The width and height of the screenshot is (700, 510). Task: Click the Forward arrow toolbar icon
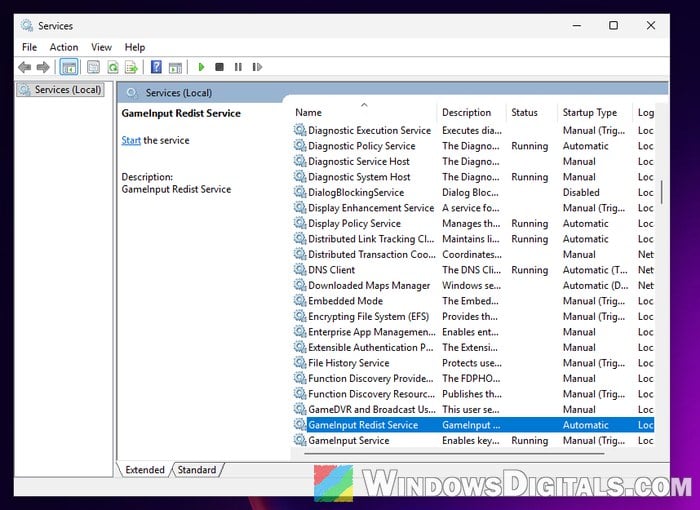[x=43, y=67]
